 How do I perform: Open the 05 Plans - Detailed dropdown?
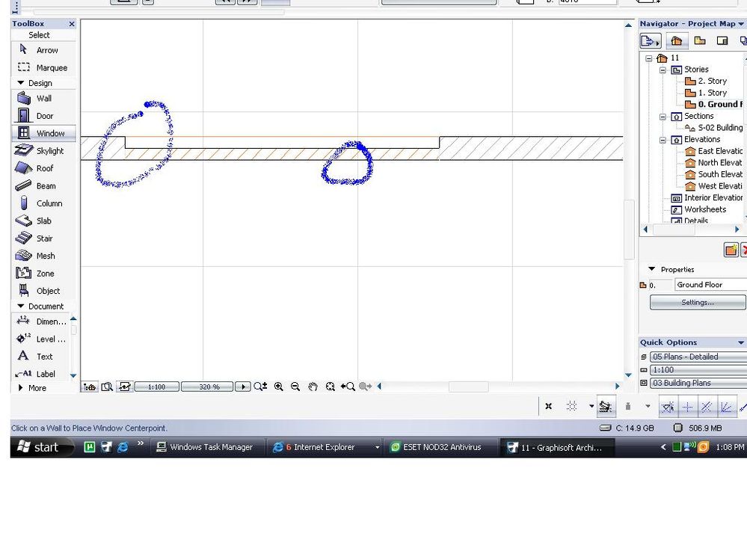(x=698, y=357)
